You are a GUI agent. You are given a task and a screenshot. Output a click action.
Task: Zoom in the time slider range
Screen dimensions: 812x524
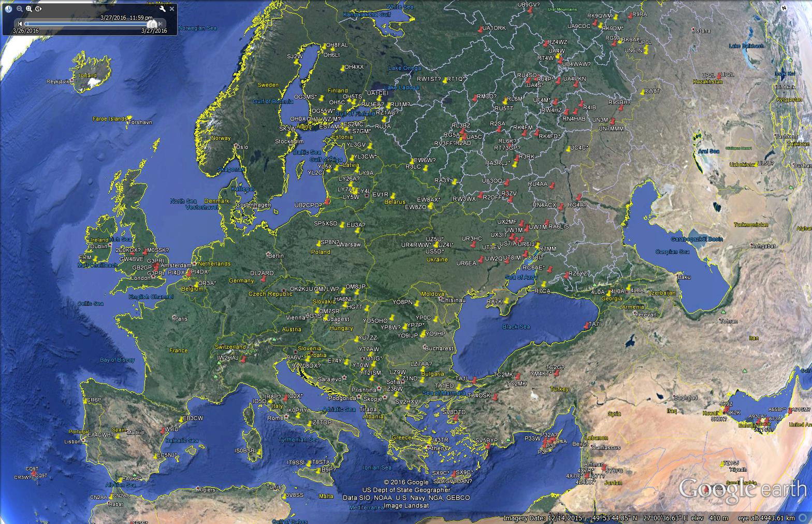click(29, 9)
